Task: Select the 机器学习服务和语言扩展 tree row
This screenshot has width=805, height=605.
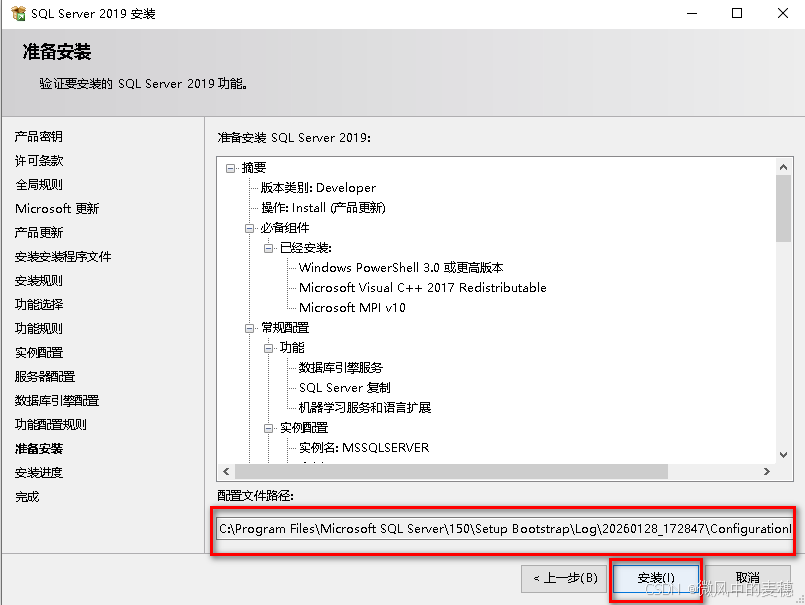Action: pyautogui.click(x=365, y=408)
